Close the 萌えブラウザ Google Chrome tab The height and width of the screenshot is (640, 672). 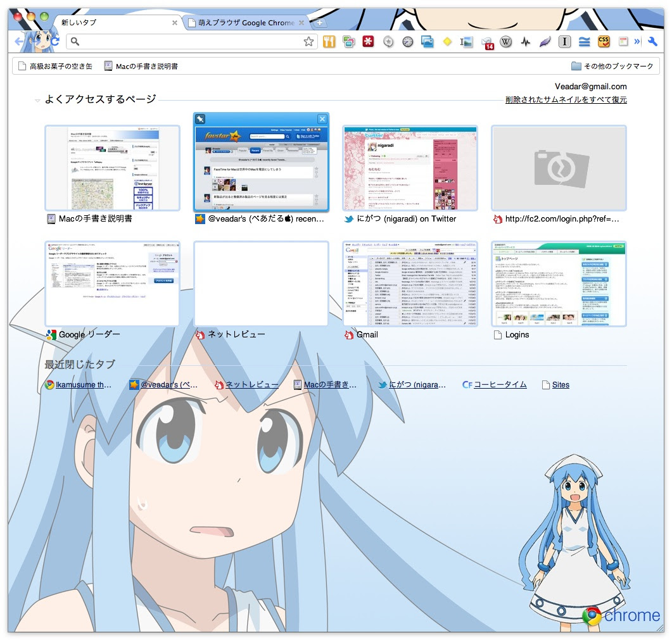point(301,23)
